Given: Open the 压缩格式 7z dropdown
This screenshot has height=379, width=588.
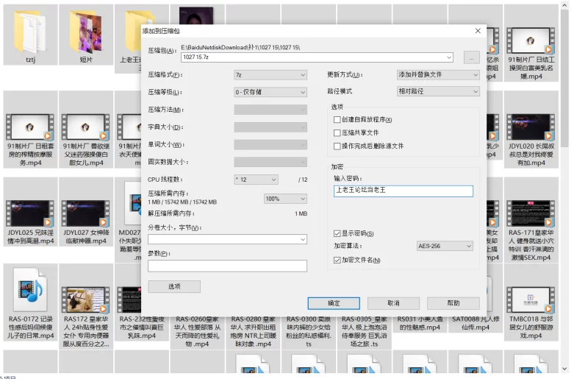Looking at the screenshot, I should point(270,75).
